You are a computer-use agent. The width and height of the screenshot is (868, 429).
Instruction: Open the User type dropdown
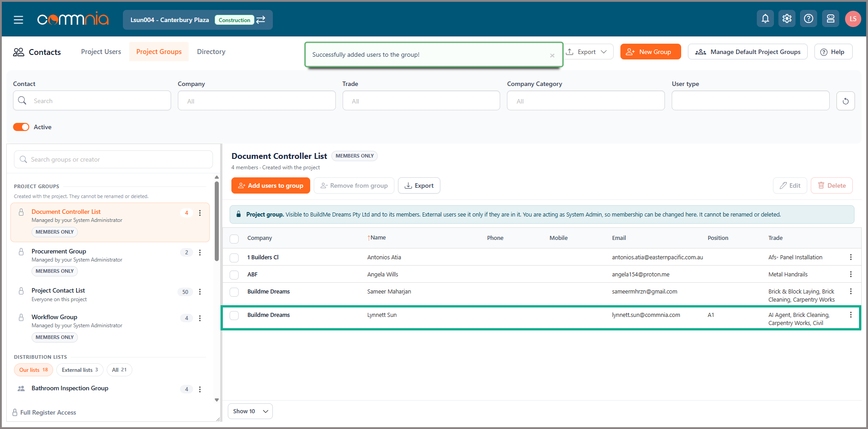[x=750, y=101]
